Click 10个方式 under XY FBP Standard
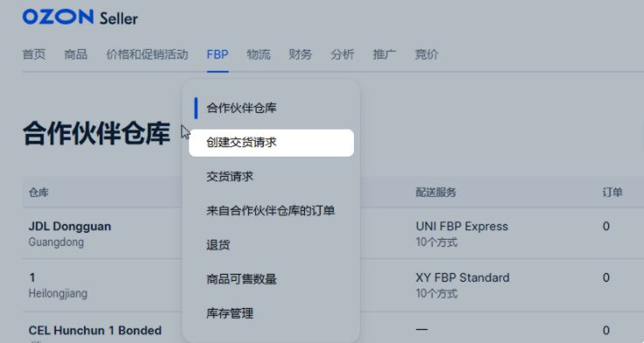This screenshot has height=343, width=644. [437, 294]
